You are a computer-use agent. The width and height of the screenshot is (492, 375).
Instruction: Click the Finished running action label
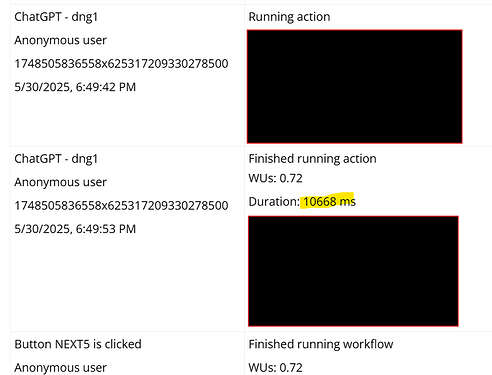point(312,159)
